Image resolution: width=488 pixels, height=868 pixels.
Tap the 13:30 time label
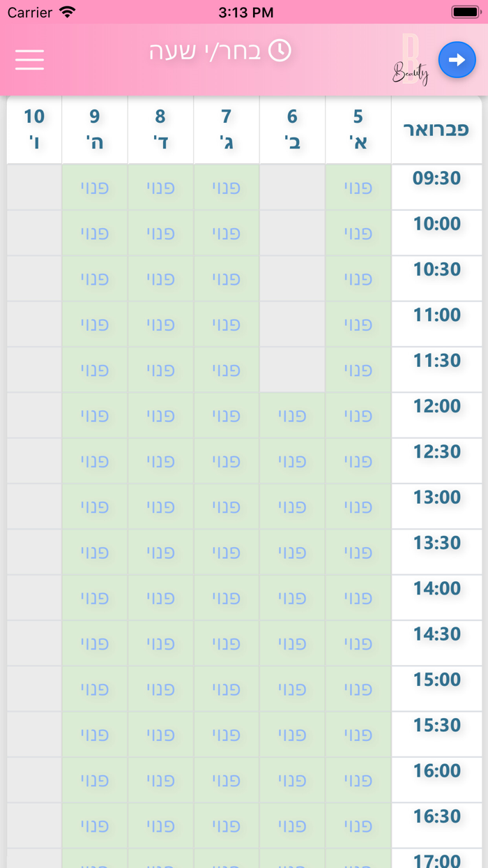pyautogui.click(x=437, y=544)
